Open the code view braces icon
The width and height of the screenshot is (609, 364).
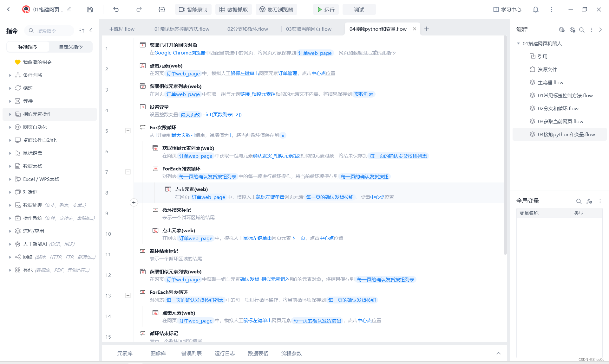162,10
